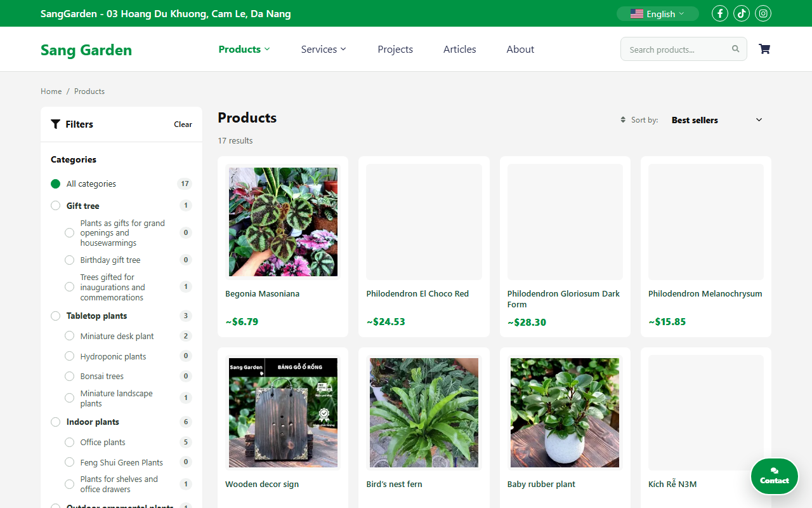Open the Sang Garden Instagram profile
Screen dimensions: 812x508
(x=763, y=13)
